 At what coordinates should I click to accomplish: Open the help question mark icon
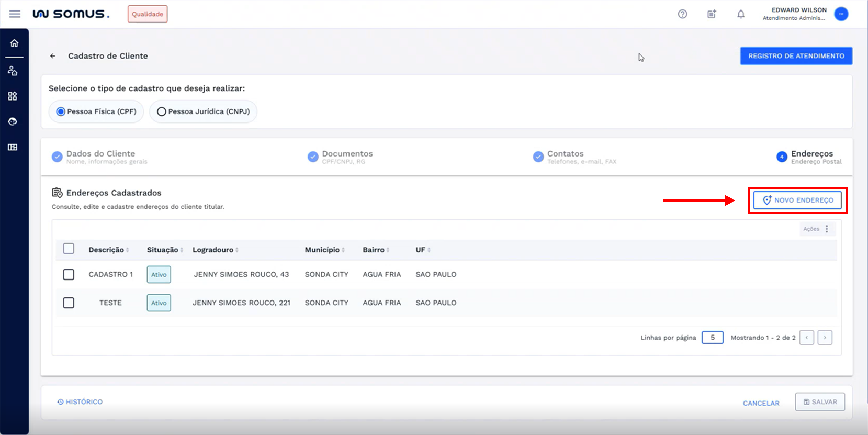pyautogui.click(x=682, y=14)
